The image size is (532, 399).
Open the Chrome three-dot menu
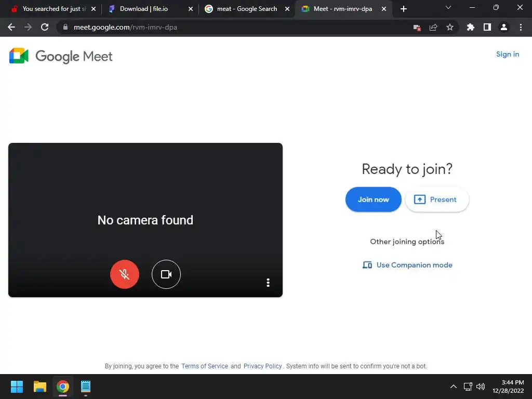tap(521, 27)
